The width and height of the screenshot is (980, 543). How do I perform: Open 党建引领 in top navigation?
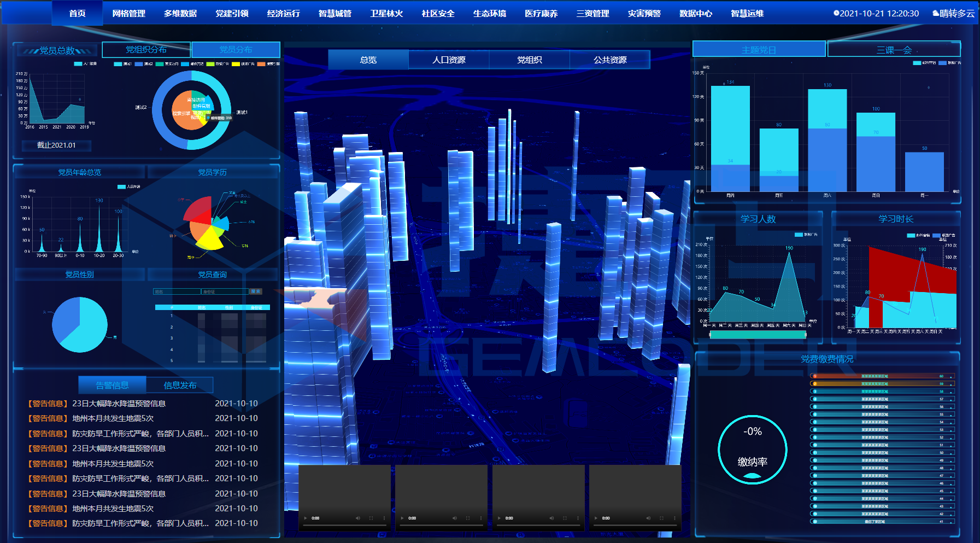pos(232,13)
